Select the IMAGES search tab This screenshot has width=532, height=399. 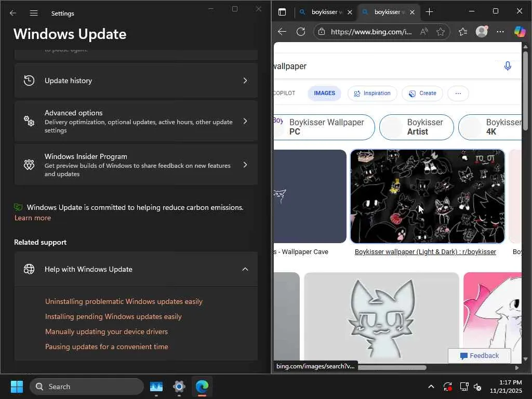tap(324, 93)
